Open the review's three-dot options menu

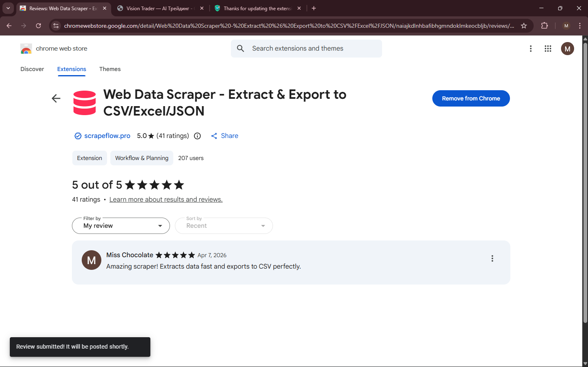tap(492, 258)
